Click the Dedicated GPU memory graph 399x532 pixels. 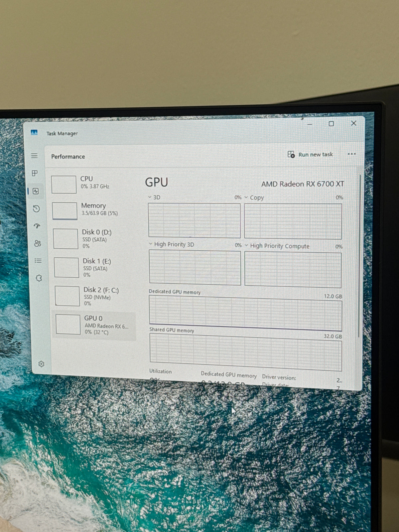(246, 314)
